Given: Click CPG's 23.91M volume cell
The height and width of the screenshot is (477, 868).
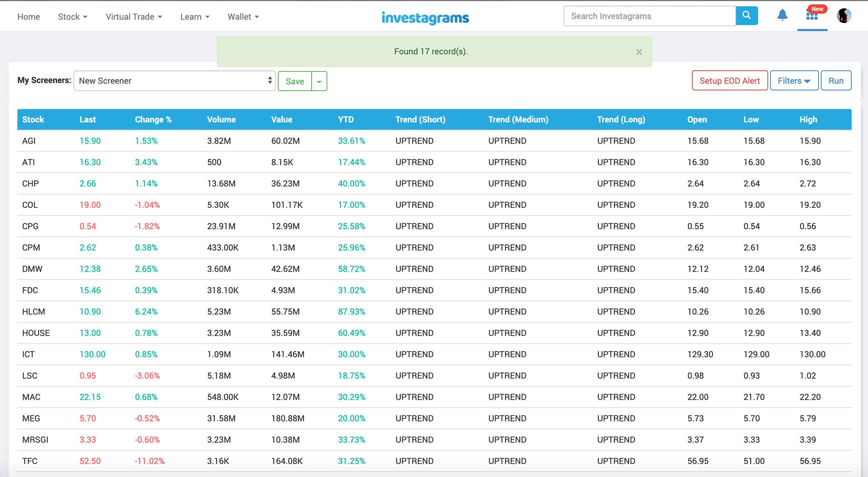Looking at the screenshot, I should pos(221,226).
